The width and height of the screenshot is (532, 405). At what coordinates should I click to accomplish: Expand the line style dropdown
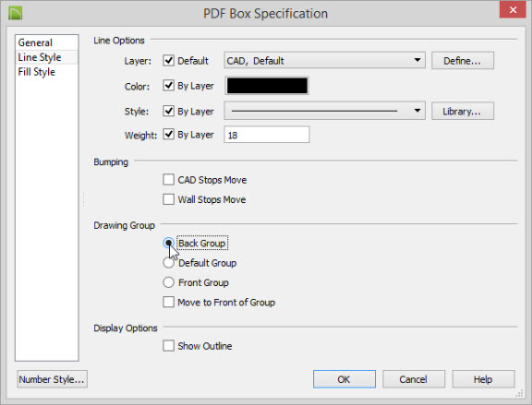(x=324, y=111)
